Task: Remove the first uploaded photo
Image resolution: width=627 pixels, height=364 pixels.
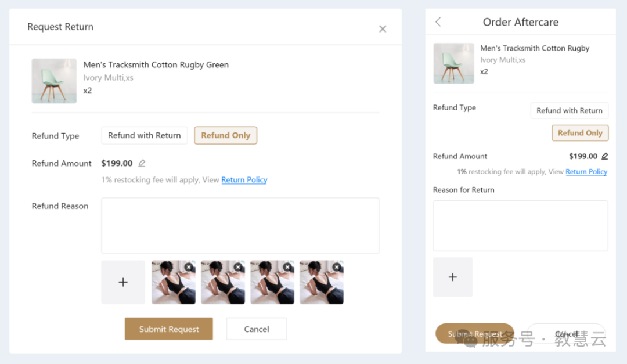Action: click(189, 267)
